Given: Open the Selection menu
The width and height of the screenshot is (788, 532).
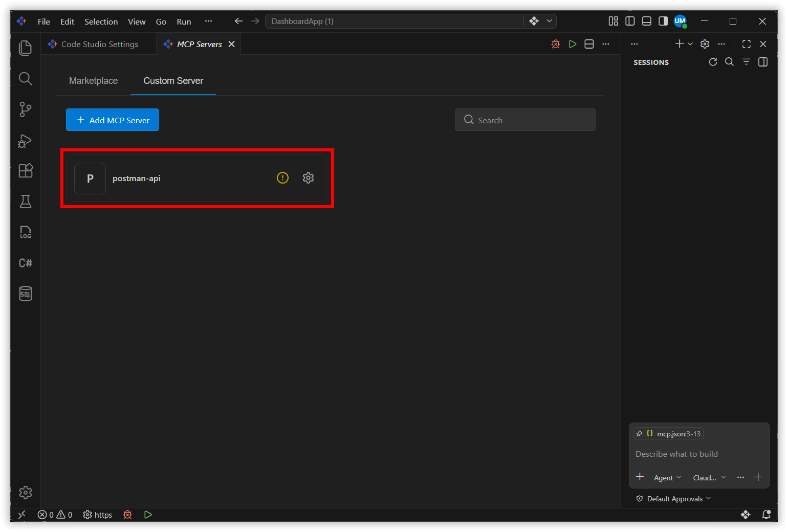Looking at the screenshot, I should [101, 21].
